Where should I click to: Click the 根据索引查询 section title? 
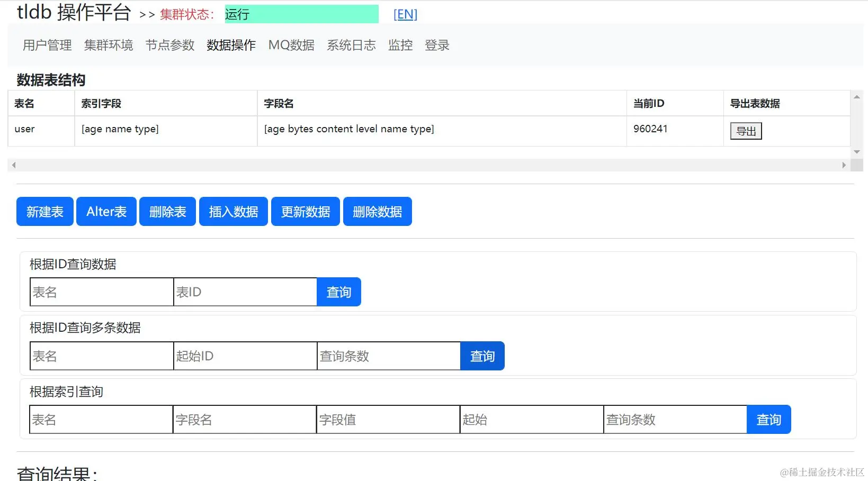coord(66,392)
